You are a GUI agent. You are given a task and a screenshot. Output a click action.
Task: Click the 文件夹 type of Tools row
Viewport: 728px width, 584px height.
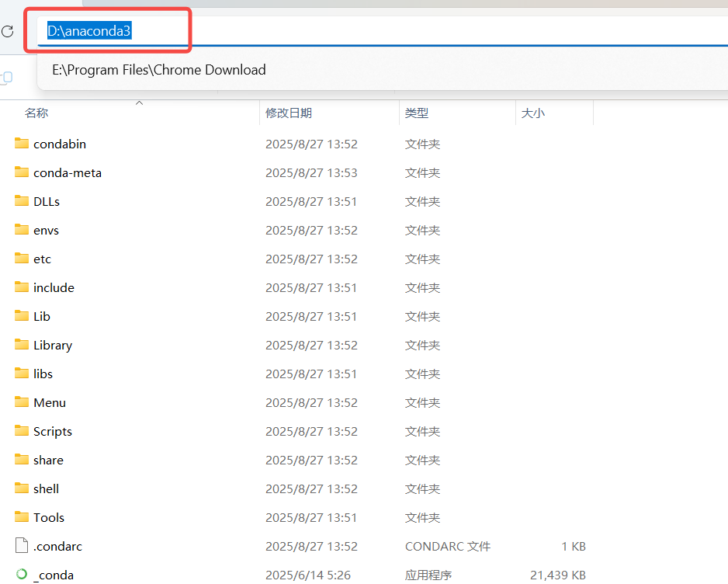point(422,518)
